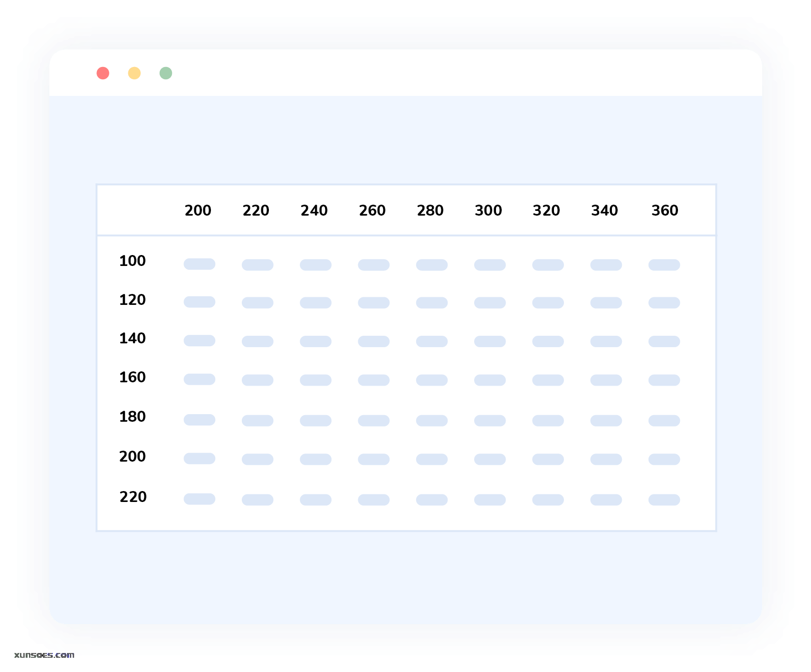
Task: Click column header 300
Action: tap(488, 210)
